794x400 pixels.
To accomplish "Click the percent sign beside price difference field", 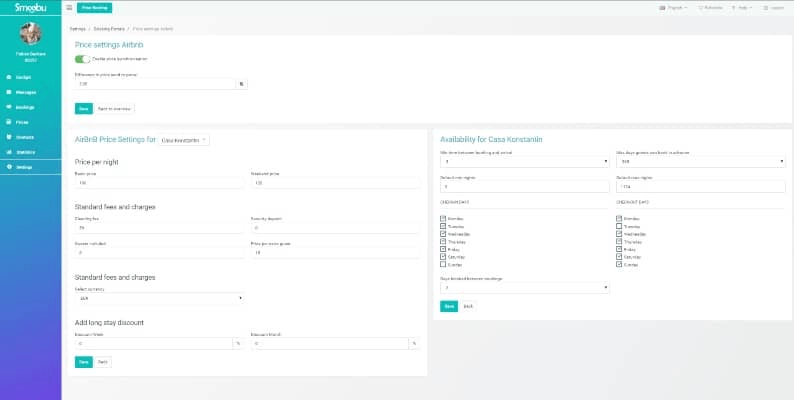I will (x=242, y=84).
